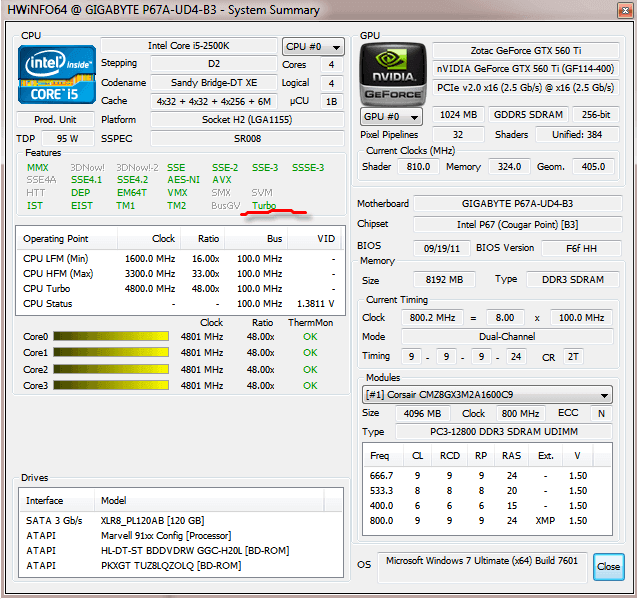Click the Zotac GeForce GTX 560 Ti field
The width and height of the screenshot is (637, 599).
pyautogui.click(x=526, y=51)
